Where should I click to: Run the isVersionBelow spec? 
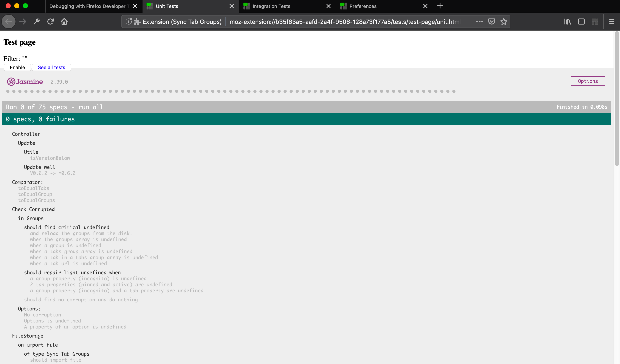(50, 158)
